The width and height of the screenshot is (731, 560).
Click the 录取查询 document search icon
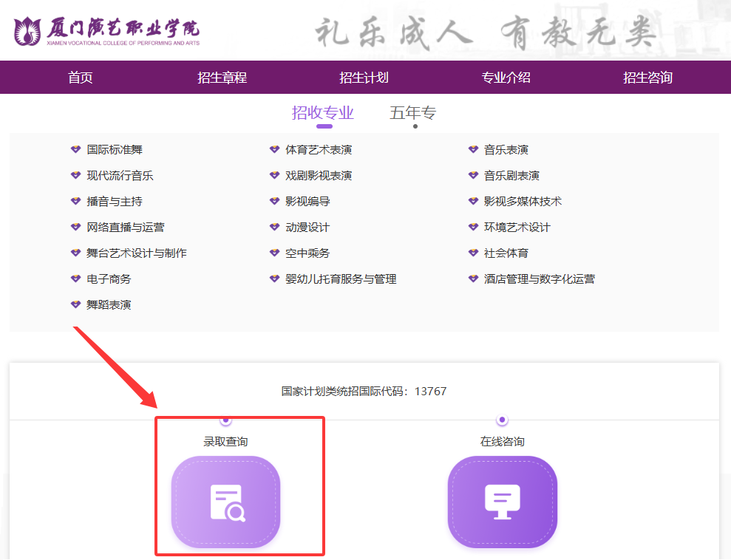(225, 502)
